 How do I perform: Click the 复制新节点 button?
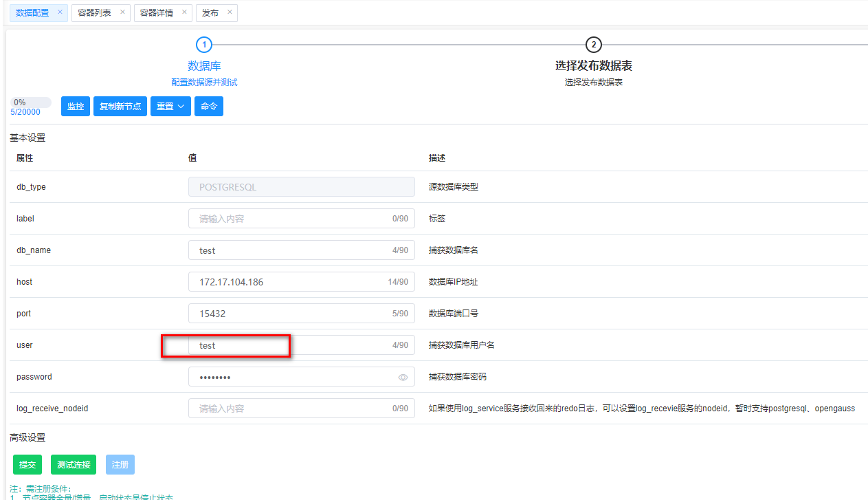click(x=120, y=107)
